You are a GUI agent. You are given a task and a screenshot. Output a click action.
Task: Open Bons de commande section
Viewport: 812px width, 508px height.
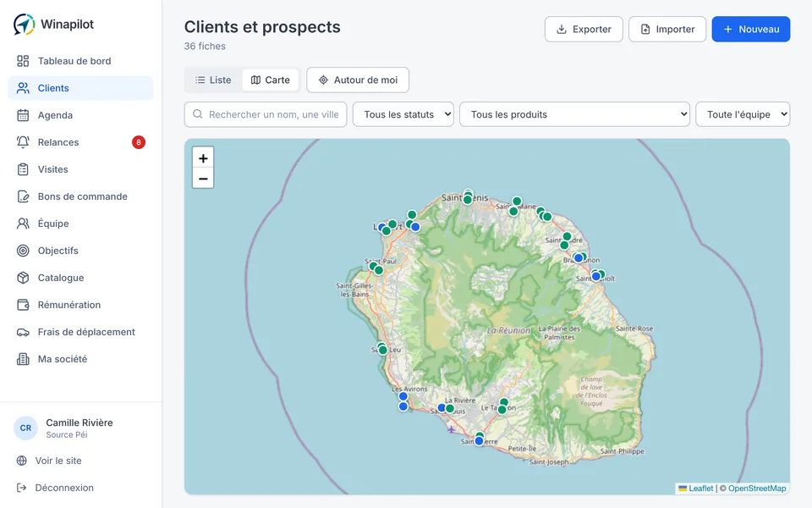[81, 196]
